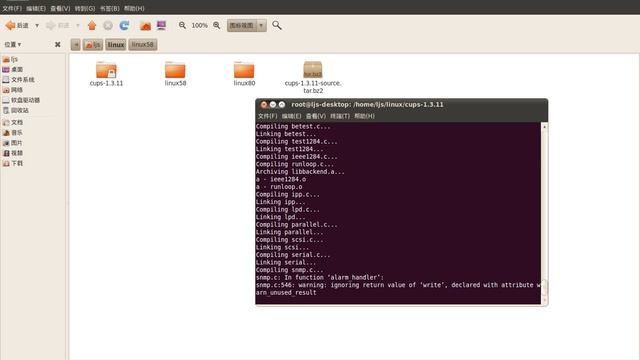
Task: Open the 编辑(E) menu in the file manager
Action: (36, 8)
